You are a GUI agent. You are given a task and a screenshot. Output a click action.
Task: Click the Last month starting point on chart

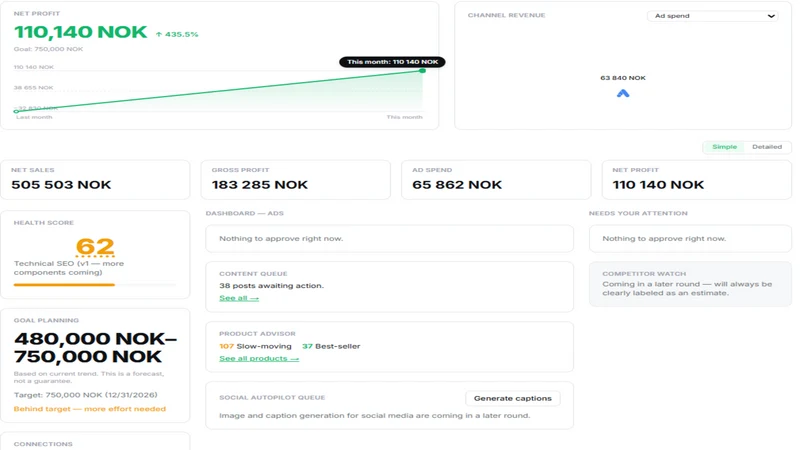coord(16,111)
